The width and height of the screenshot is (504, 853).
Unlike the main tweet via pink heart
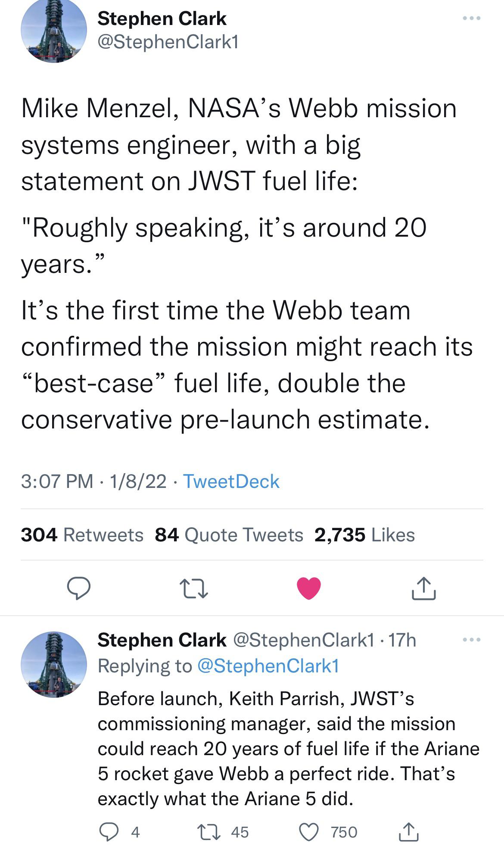[x=309, y=588]
